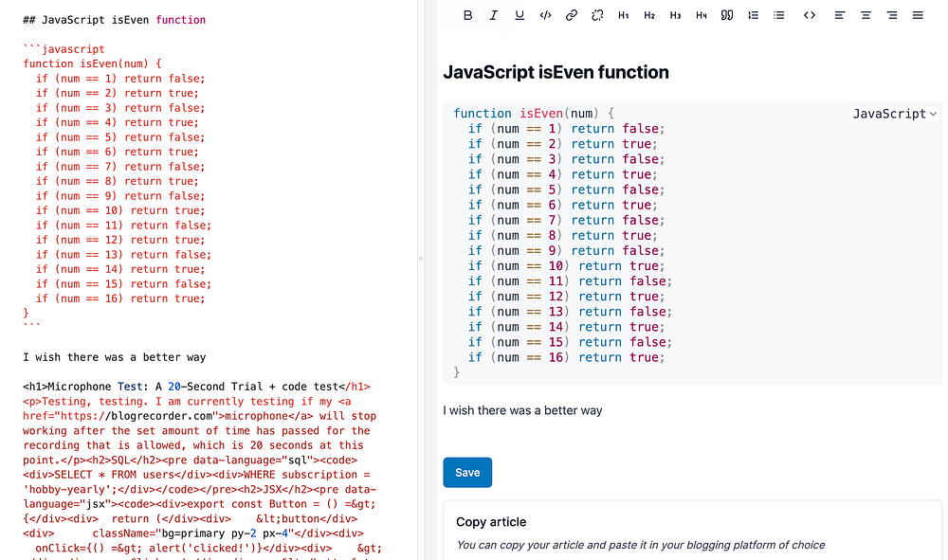948x560 pixels.
Task: Remove link with the unlink icon
Action: click(x=597, y=15)
